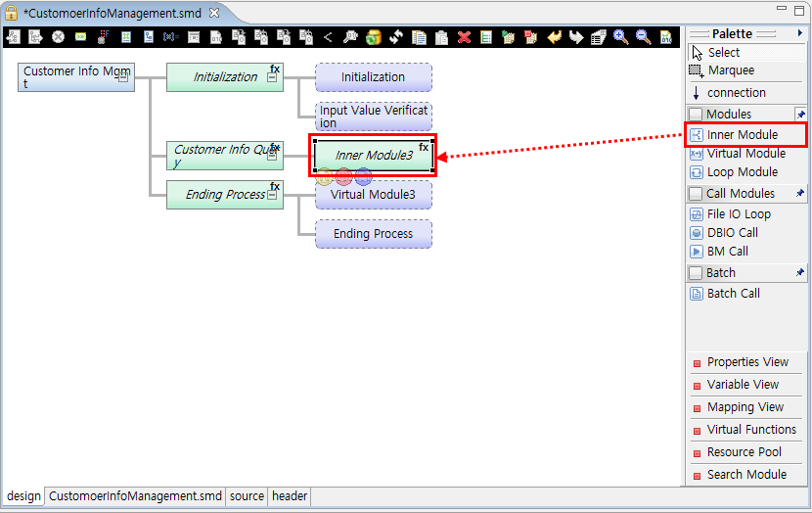This screenshot has width=812, height=513.
Task: Switch to the bottom CustomoerInfoManagement.smd tab
Action: pyautogui.click(x=135, y=496)
